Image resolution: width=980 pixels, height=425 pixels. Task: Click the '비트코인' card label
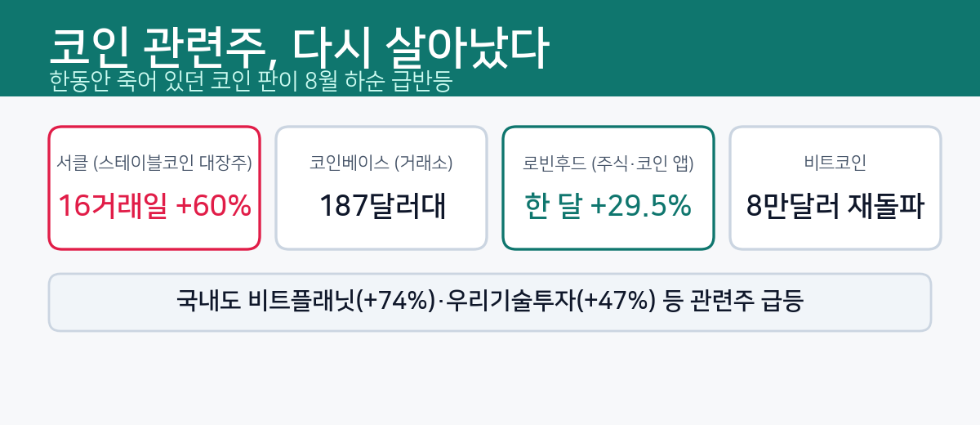pos(835,163)
